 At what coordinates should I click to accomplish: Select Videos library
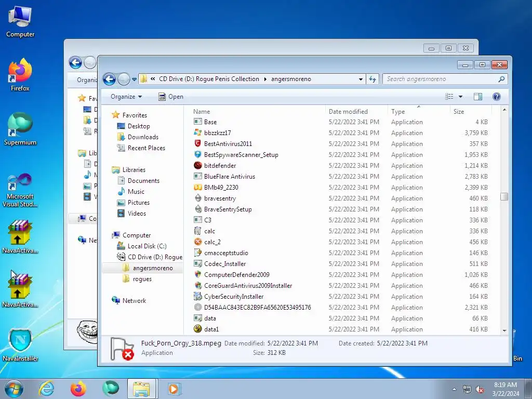pos(137,213)
